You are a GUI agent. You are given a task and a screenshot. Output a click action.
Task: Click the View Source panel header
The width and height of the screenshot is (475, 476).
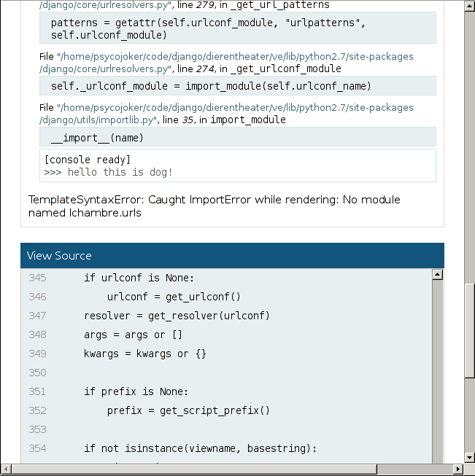[x=232, y=256]
